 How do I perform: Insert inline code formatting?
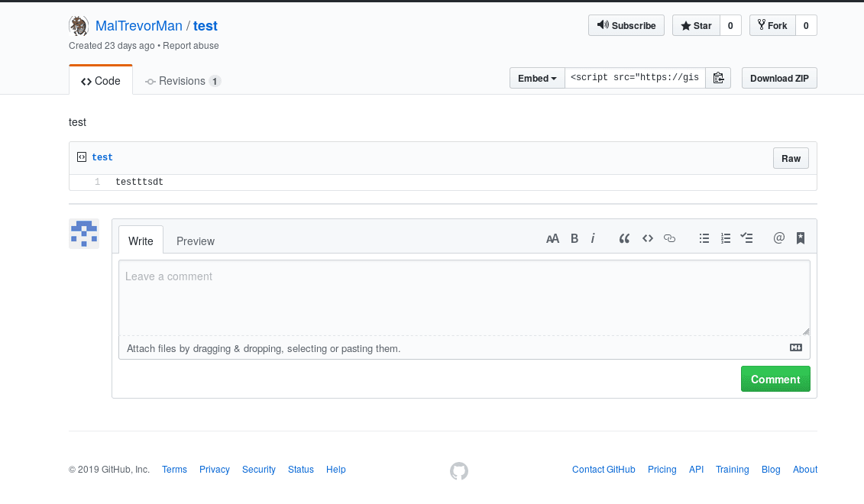[647, 238]
